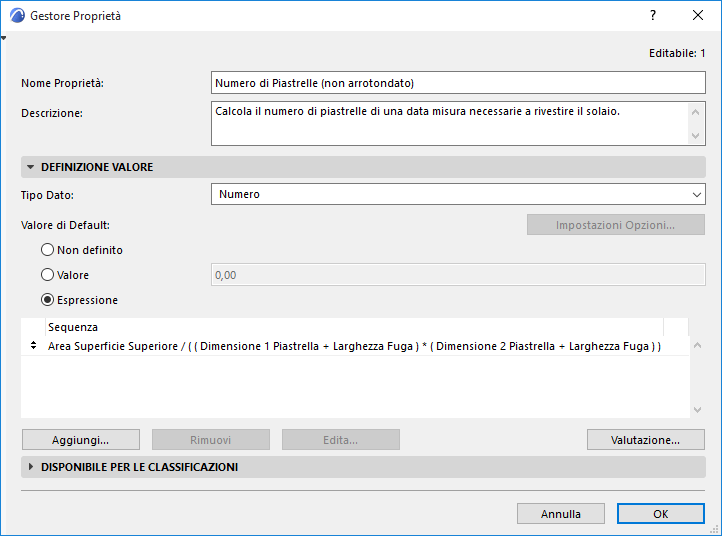Open the Tipo Dato dropdown

point(458,194)
